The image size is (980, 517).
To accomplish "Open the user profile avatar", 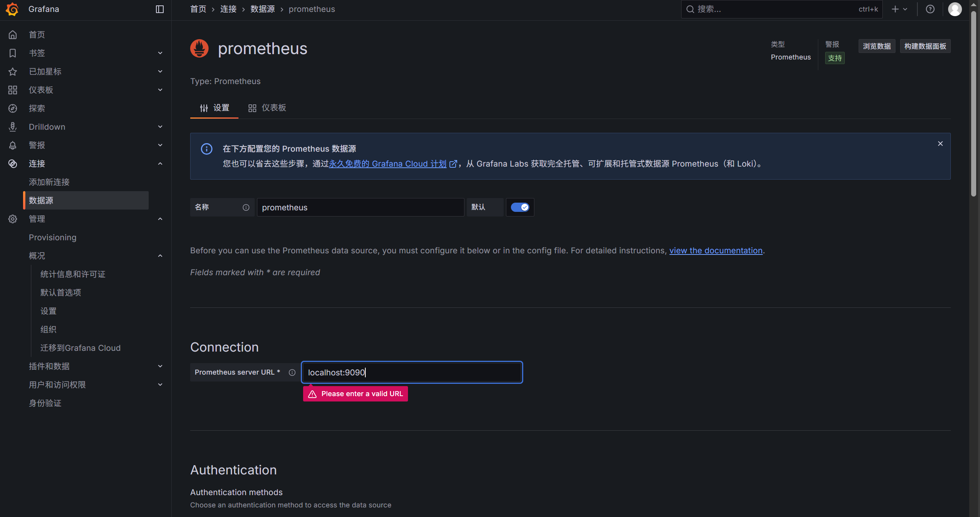I will (955, 9).
